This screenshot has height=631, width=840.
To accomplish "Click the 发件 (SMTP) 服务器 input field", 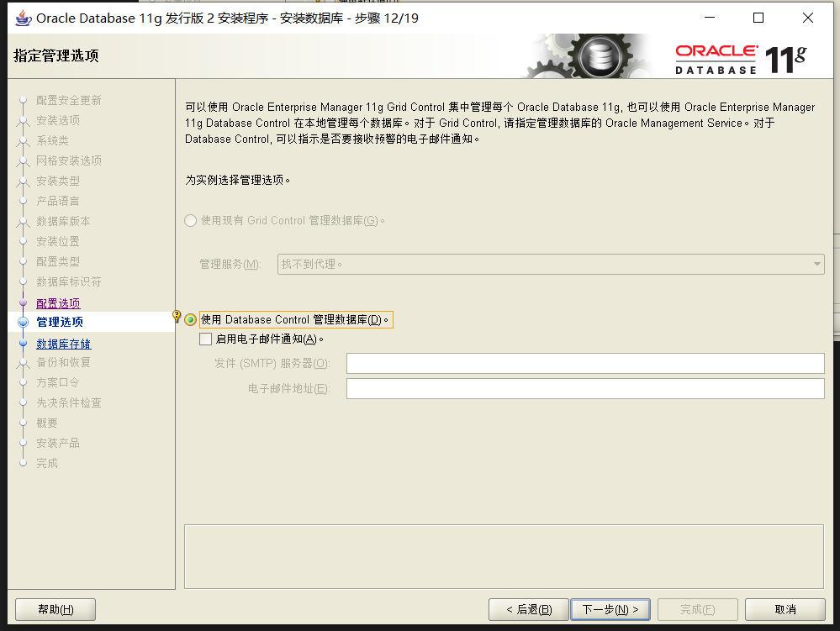I will [584, 363].
